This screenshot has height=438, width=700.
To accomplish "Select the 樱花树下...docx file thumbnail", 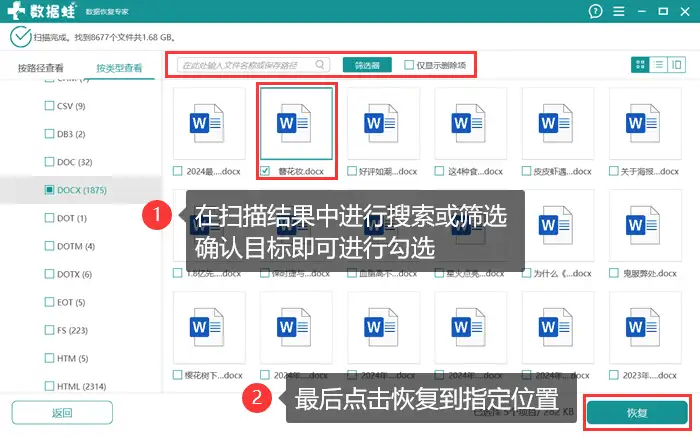I will tap(209, 327).
